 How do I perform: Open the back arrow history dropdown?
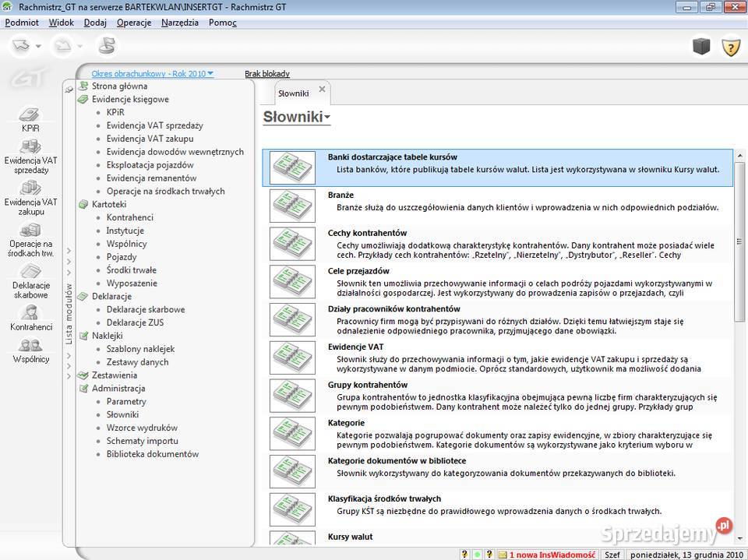(x=38, y=46)
